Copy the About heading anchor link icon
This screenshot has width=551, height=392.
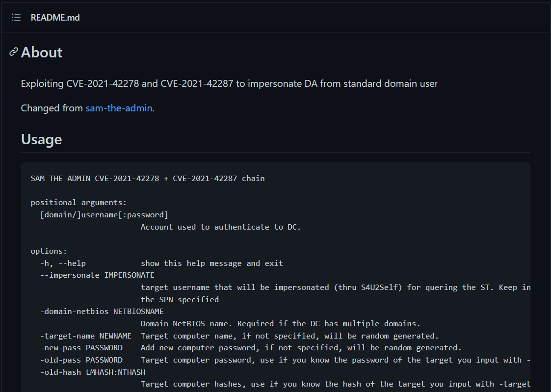point(13,52)
